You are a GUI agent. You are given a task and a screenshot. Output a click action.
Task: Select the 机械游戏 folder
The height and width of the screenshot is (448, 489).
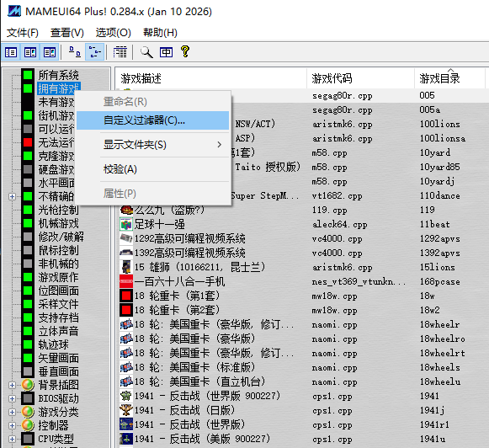coord(59,223)
